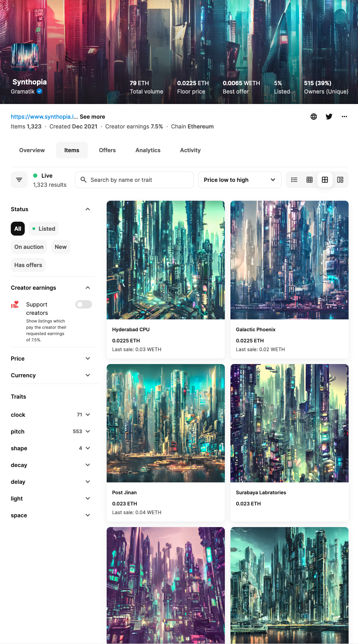This screenshot has width=358, height=644.
Task: Click the 0.0065 WETH Best offer stat
Action: click(x=241, y=87)
